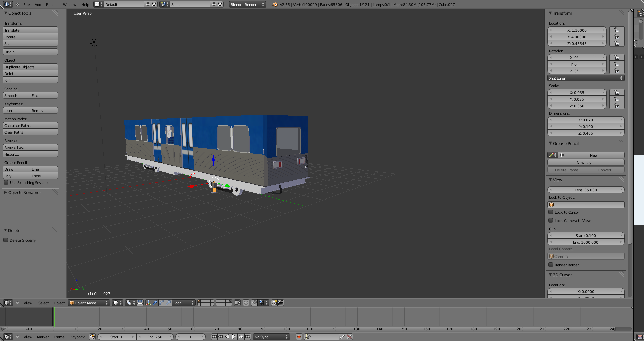644x341 pixels.
Task: Lock the X location with padlock icon
Action: (616, 30)
